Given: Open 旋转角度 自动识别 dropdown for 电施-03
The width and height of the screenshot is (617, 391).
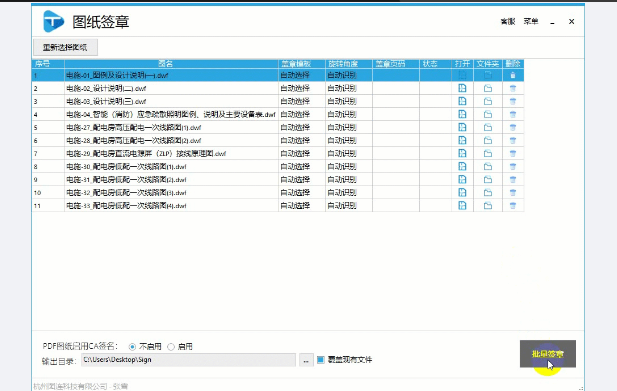Looking at the screenshot, I should tap(349, 101).
